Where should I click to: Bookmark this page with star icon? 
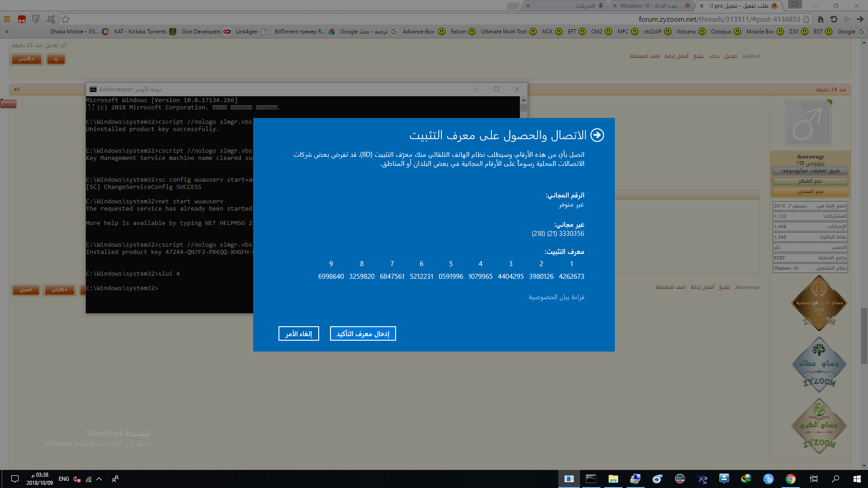pos(66,19)
